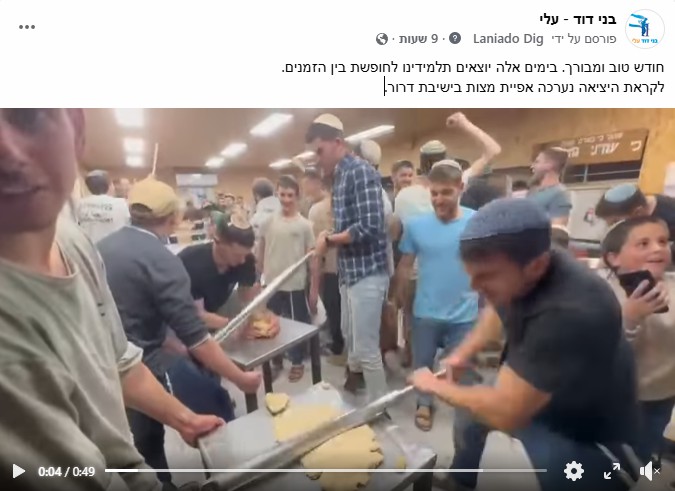Click the question mark info icon

455,38
